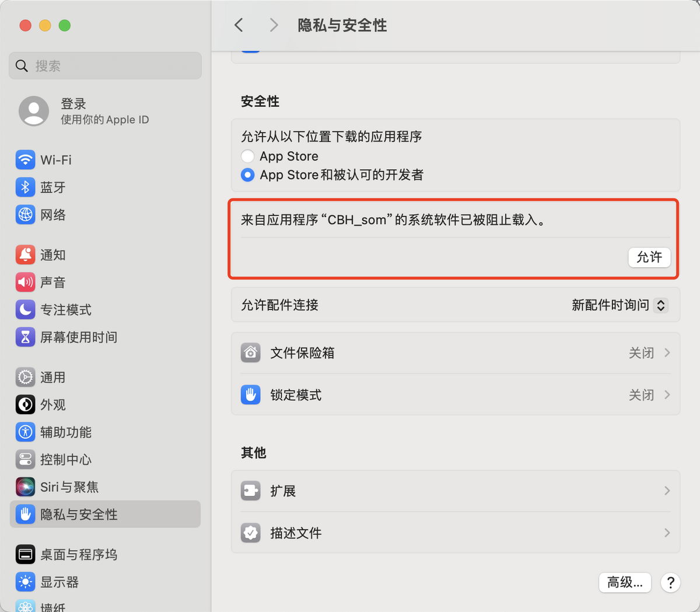This screenshot has width=700, height=612.
Task: Select the 通知 bell icon
Action: point(25,255)
